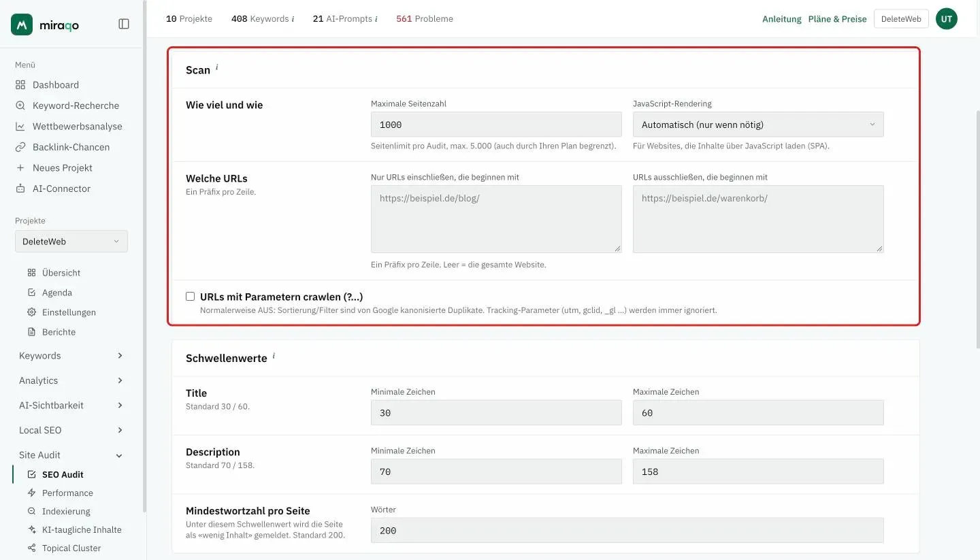Click the UT user avatar

coord(947,19)
